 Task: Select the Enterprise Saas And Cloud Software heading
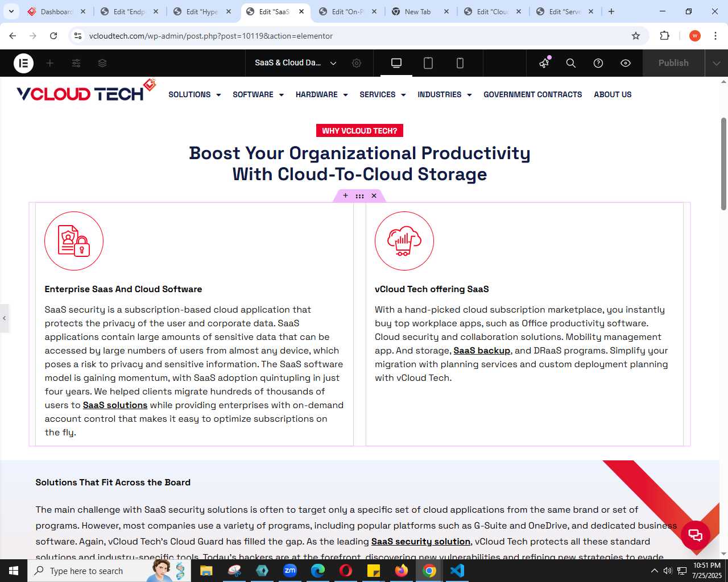pos(123,289)
